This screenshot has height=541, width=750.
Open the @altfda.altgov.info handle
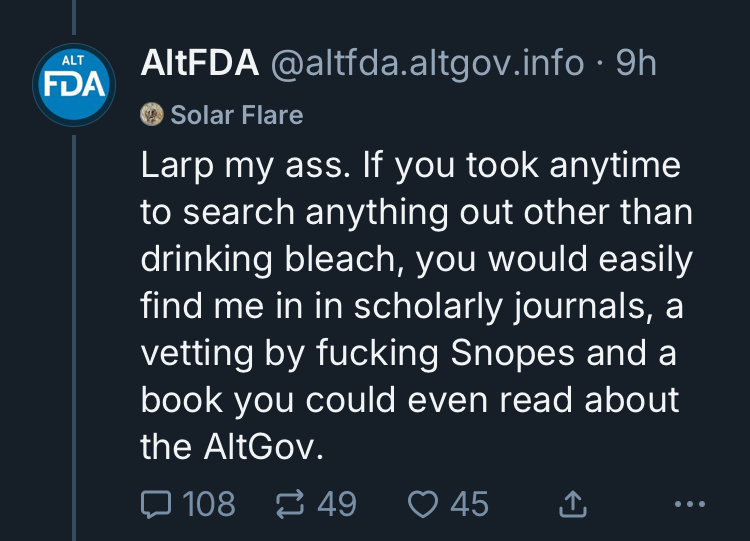tap(429, 64)
